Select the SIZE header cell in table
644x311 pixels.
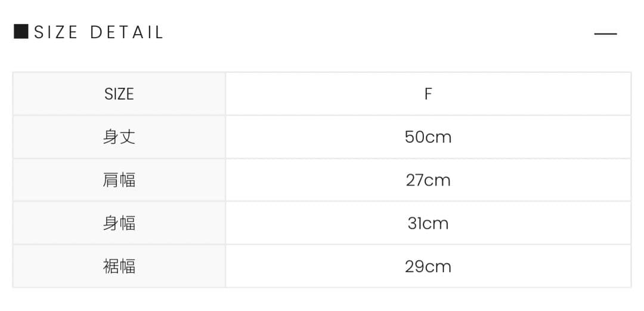[x=119, y=94]
